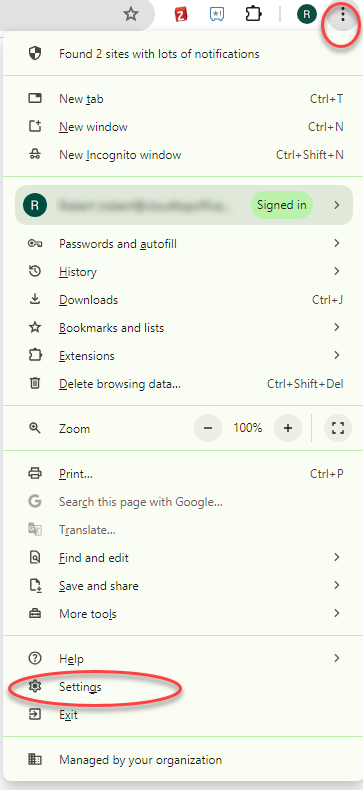
Task: Click the three-dot Chrome menu button
Action: [x=343, y=15]
